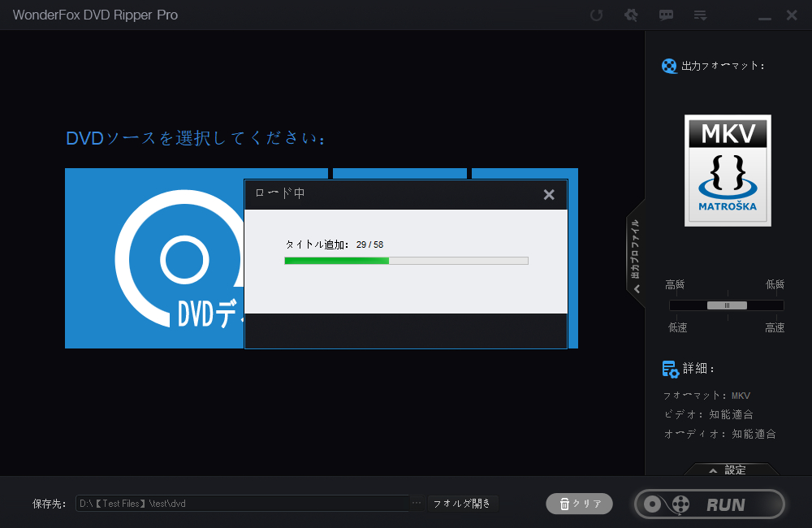Click the 詳細 details icon

[670, 369]
